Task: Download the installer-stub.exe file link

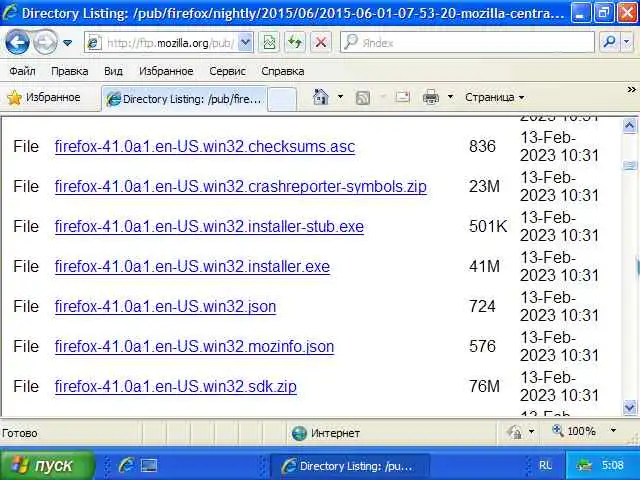Action: click(209, 227)
